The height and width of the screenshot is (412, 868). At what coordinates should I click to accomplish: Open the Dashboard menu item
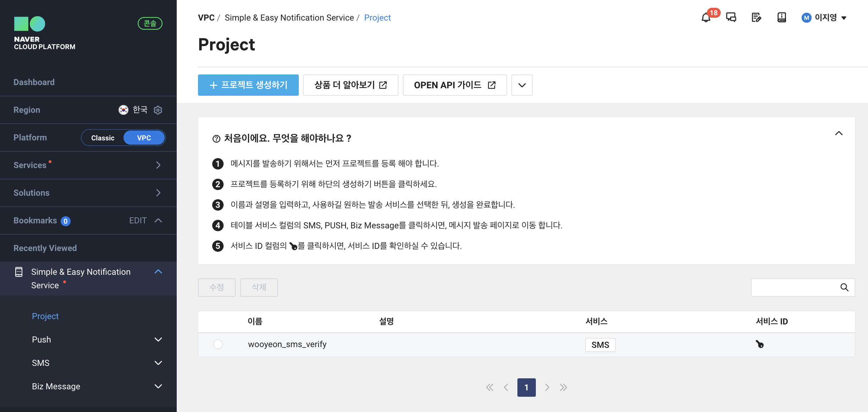tap(34, 82)
